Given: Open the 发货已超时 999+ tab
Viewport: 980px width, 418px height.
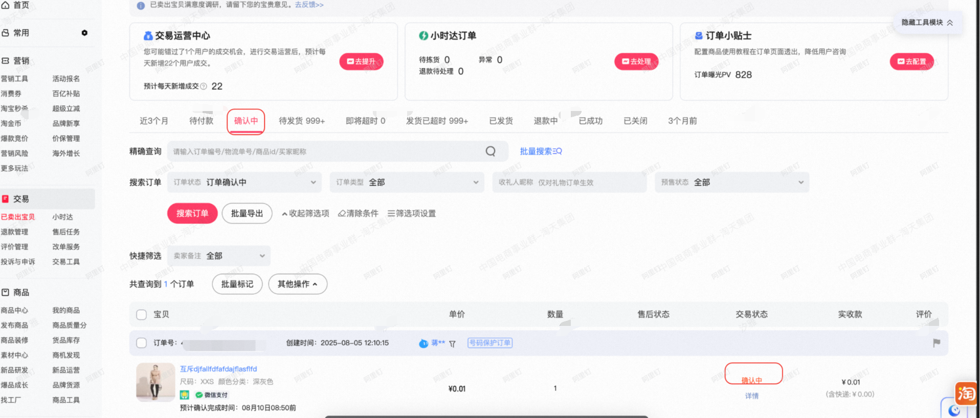Looking at the screenshot, I should point(437,121).
